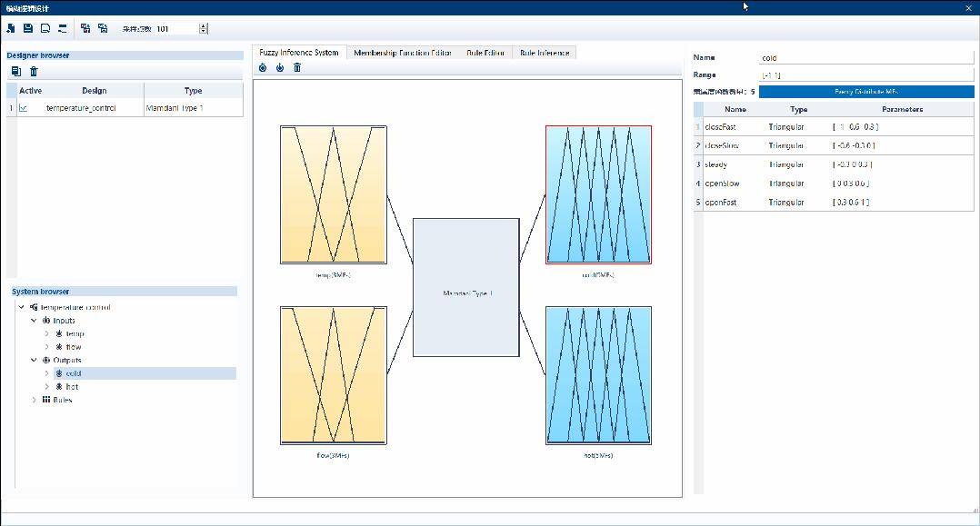980x526 pixels.
Task: Create a new fuzzy design
Action: (11, 28)
